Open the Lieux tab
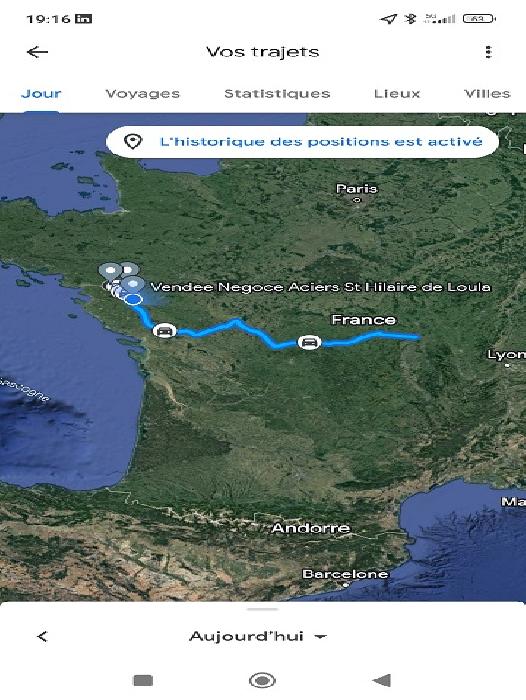This screenshot has height=700, width=526. (x=397, y=94)
